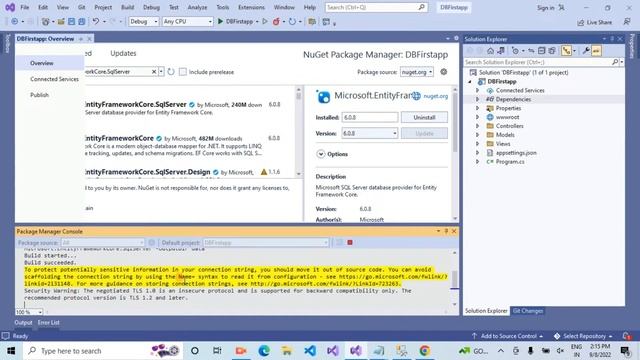The width and height of the screenshot is (640, 360).
Task: Click Windows Start button
Action: click(x=11, y=351)
